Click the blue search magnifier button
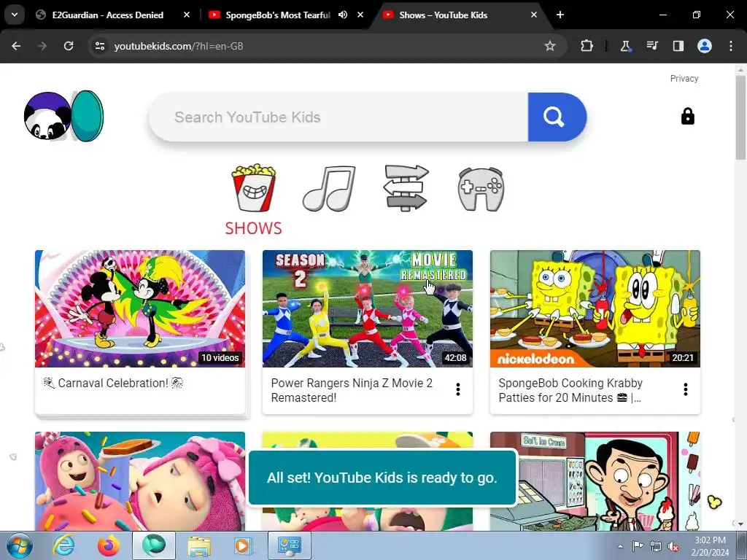 pyautogui.click(x=557, y=117)
